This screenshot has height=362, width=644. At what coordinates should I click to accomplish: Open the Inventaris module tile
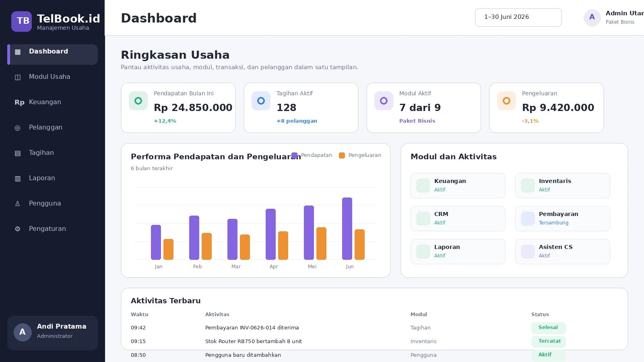point(563,185)
